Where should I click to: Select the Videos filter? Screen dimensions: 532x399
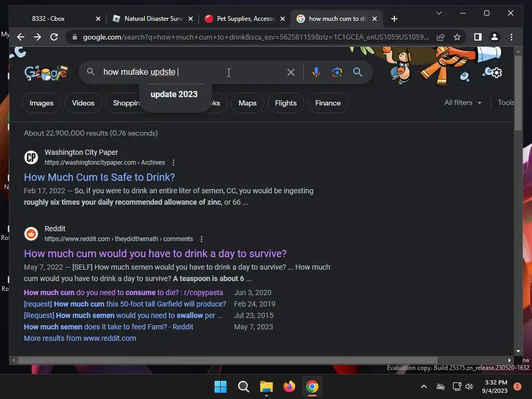(83, 103)
